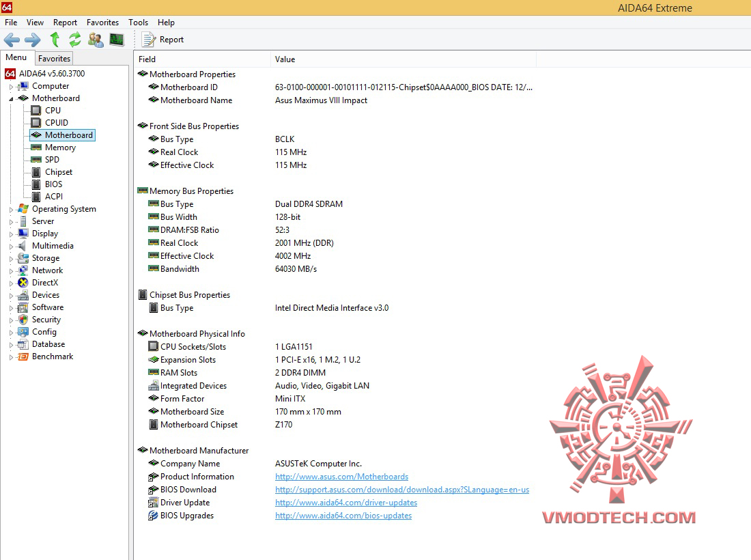Open the support.asus.com BIOS download link
The width and height of the screenshot is (751, 560).
402,490
